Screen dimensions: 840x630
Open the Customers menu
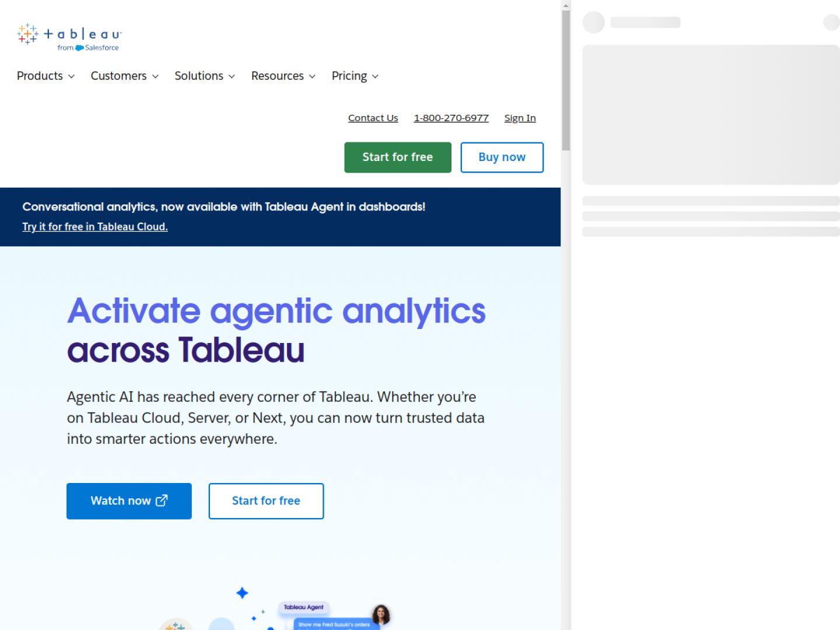pyautogui.click(x=124, y=76)
